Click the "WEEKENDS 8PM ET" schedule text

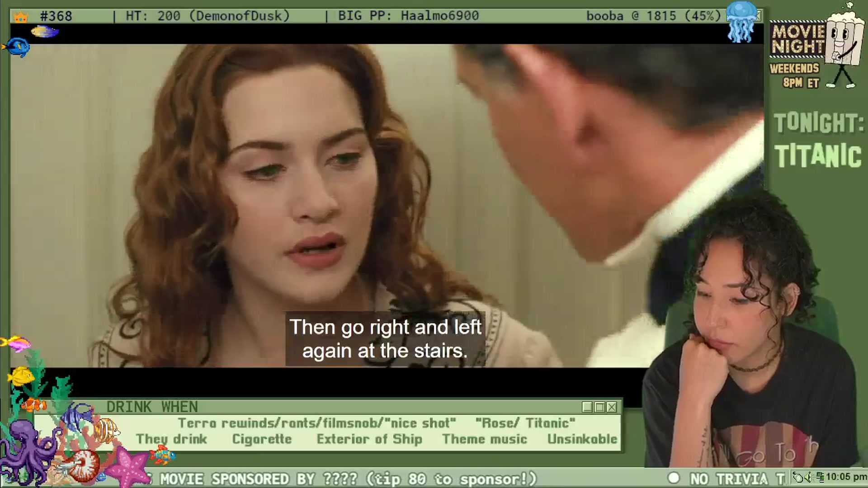tap(795, 75)
